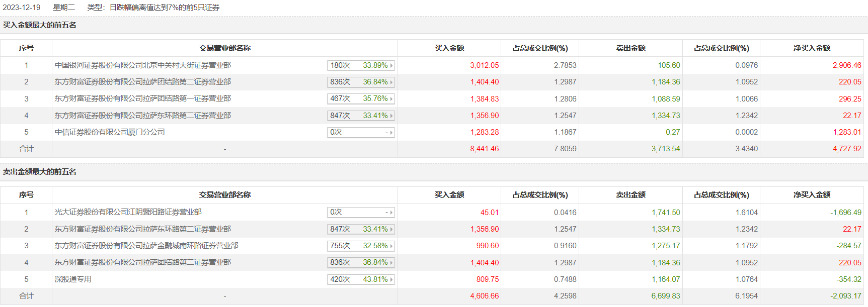Image resolution: width=868 pixels, height=307 pixels.
Task: Select the 深股通专用 entry
Action: tap(73, 279)
